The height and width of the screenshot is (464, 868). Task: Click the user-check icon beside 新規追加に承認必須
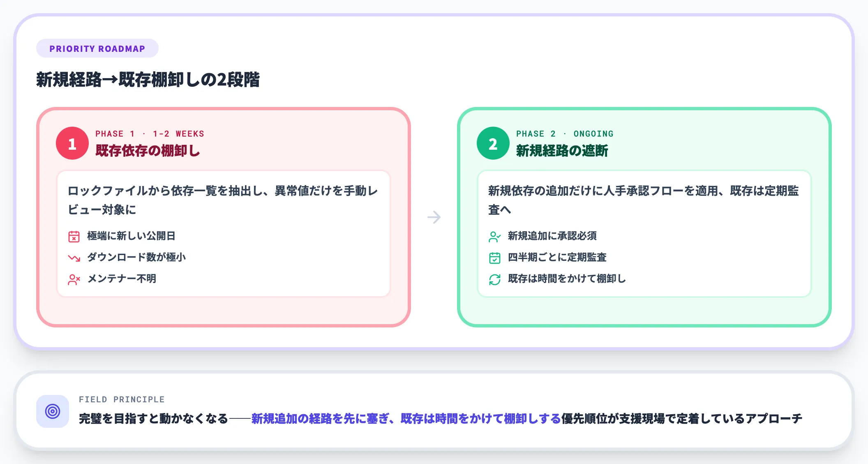[x=495, y=236]
